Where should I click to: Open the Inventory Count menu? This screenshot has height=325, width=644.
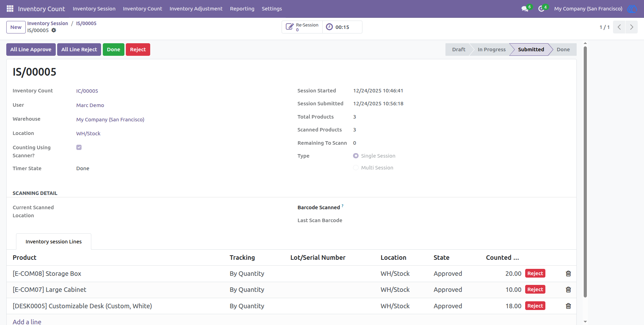tap(143, 9)
